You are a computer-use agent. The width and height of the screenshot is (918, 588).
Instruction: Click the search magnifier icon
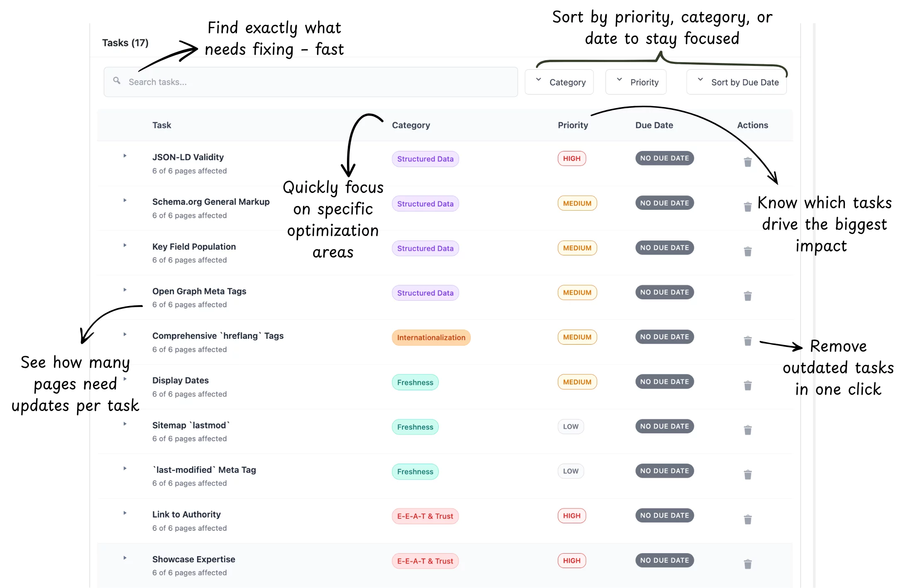click(x=117, y=81)
